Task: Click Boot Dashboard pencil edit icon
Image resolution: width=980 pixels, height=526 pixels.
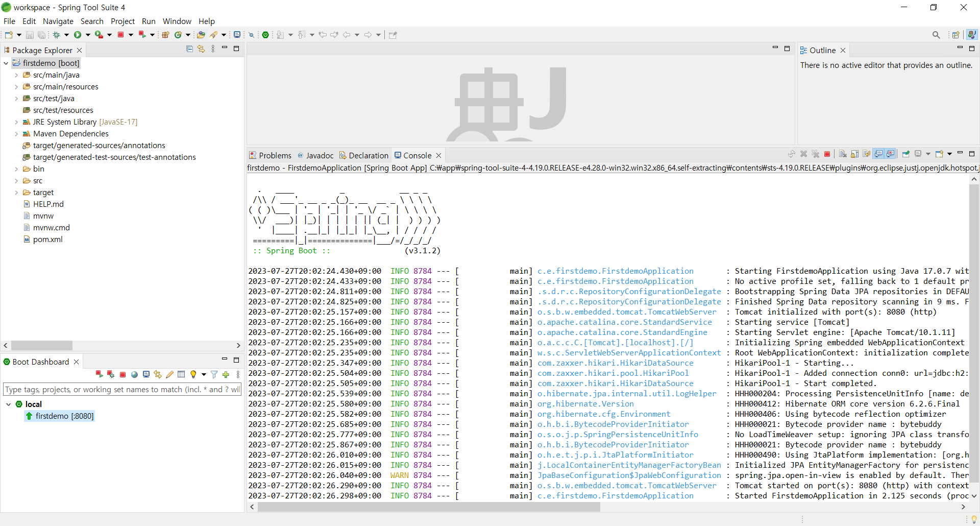Action: [x=170, y=374]
